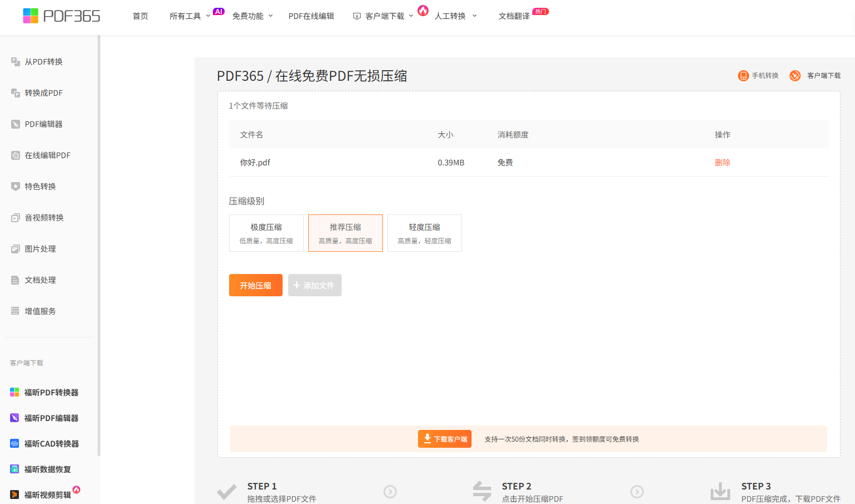Open the 首页 menu item
This screenshot has width=855, height=504.
[140, 16]
